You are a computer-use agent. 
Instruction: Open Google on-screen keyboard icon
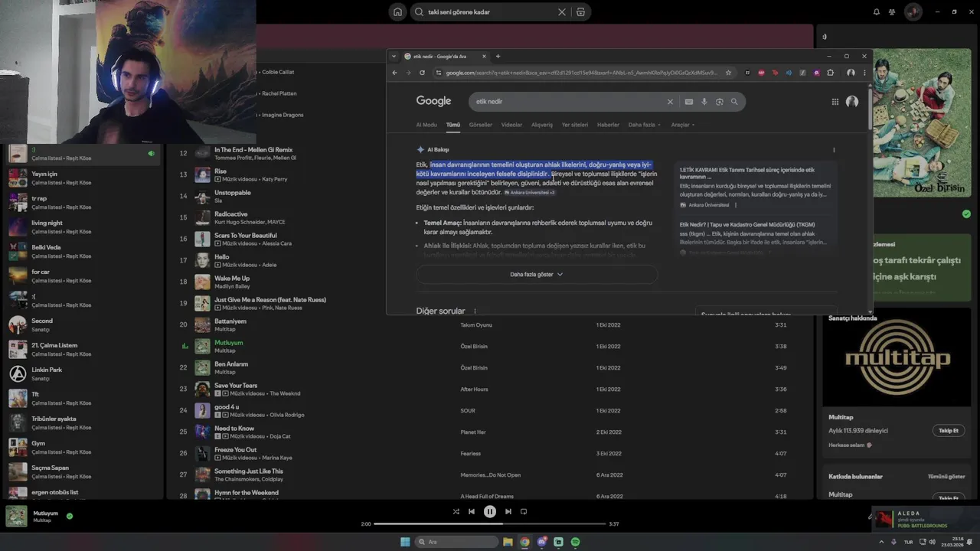point(689,102)
